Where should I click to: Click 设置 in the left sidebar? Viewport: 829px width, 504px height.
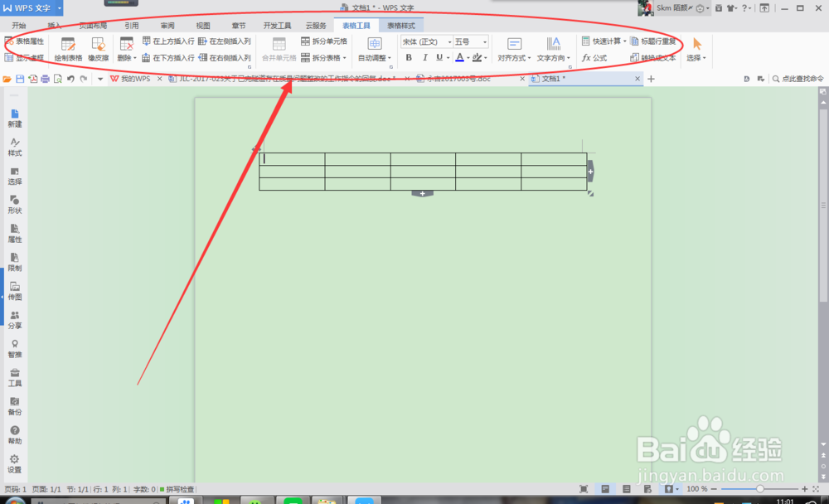click(15, 464)
